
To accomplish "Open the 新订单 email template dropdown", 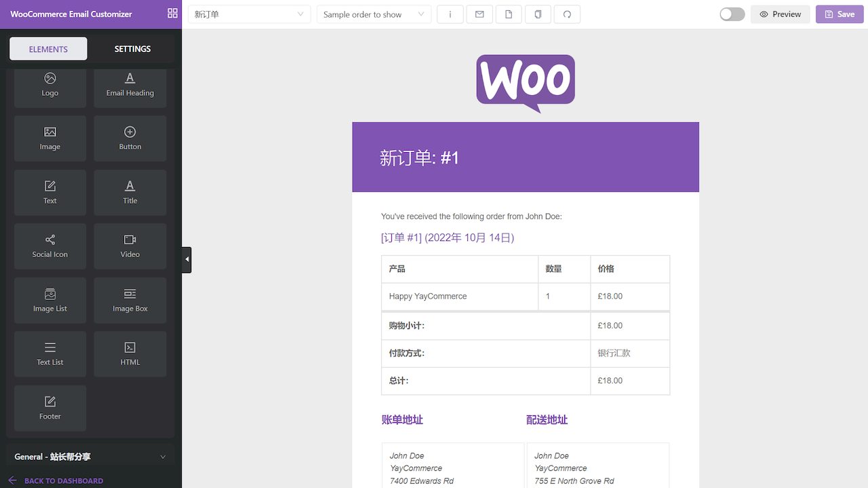I will (x=249, y=14).
